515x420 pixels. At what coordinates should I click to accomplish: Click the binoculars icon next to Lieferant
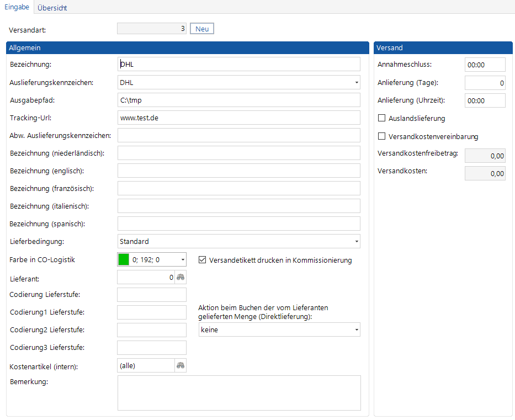(x=180, y=277)
